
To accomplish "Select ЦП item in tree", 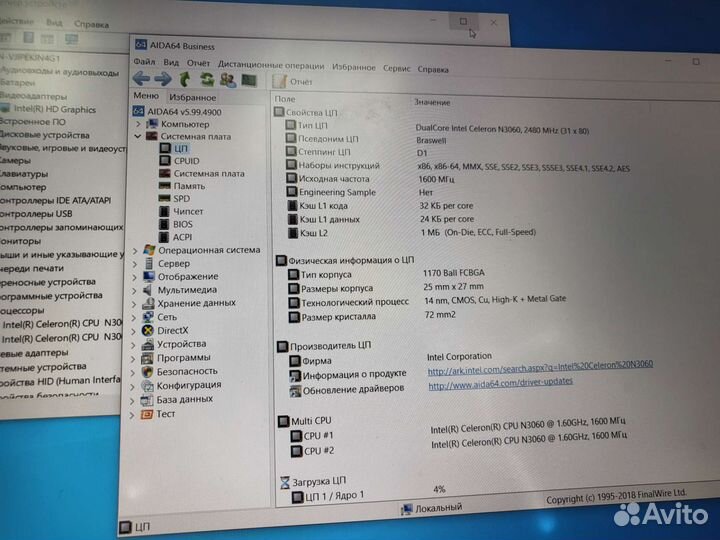I will pyautogui.click(x=180, y=148).
